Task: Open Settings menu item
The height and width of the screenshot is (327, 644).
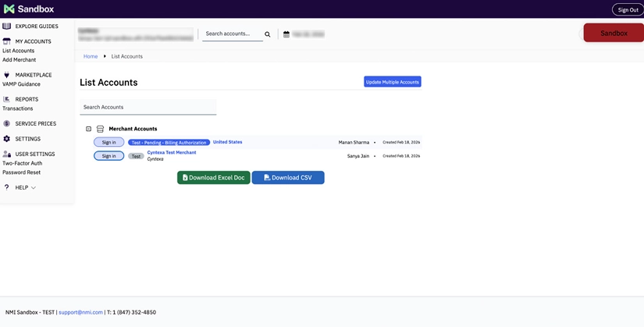Action: point(28,139)
